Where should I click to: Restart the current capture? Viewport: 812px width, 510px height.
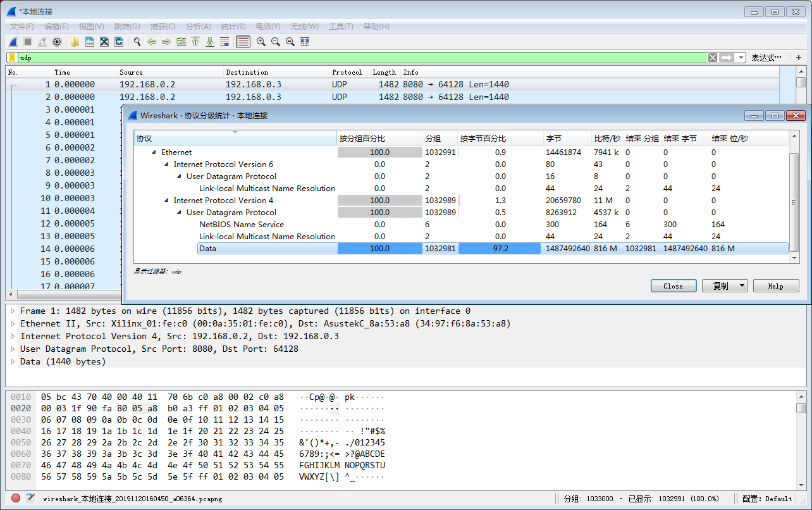pyautogui.click(x=42, y=42)
